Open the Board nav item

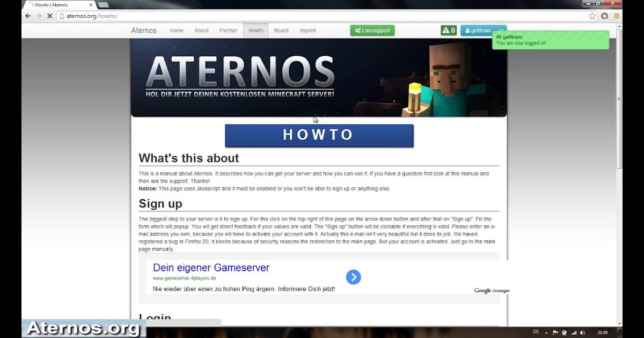[281, 31]
